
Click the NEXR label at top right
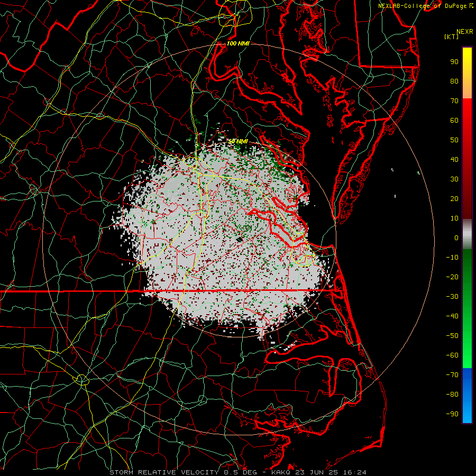(465, 32)
